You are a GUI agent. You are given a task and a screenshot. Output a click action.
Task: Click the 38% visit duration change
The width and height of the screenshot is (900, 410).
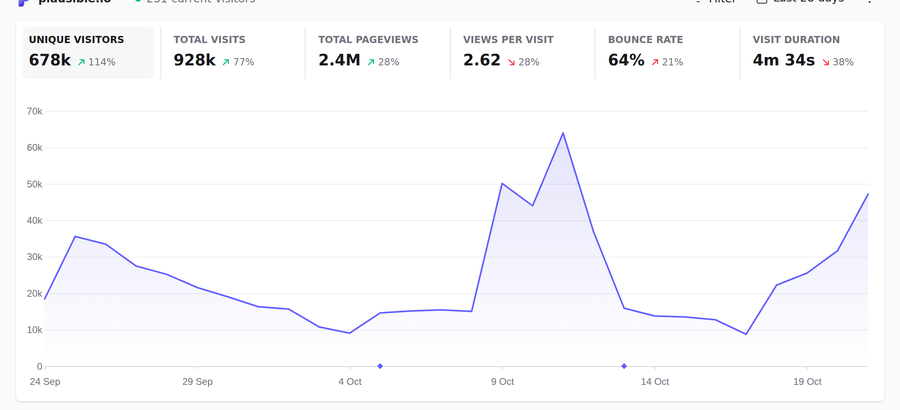pyautogui.click(x=843, y=62)
